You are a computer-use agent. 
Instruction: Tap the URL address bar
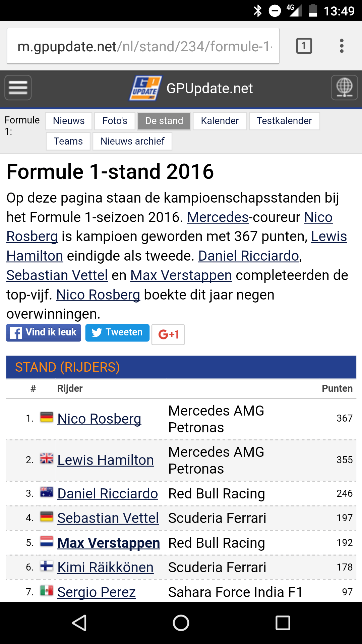click(x=143, y=46)
